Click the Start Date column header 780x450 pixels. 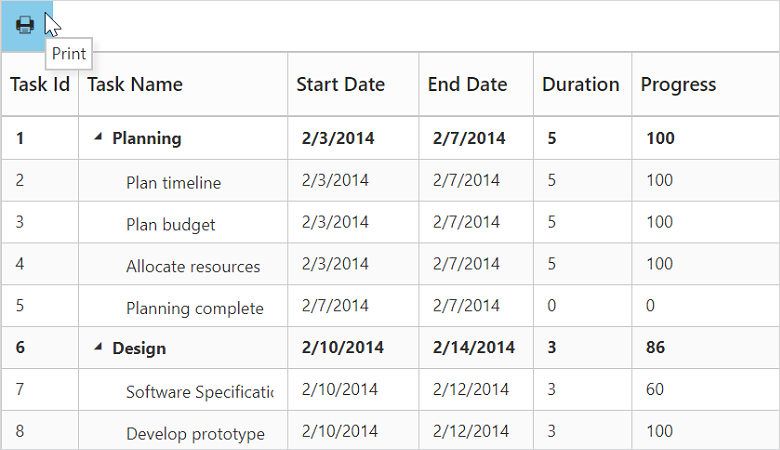point(340,85)
